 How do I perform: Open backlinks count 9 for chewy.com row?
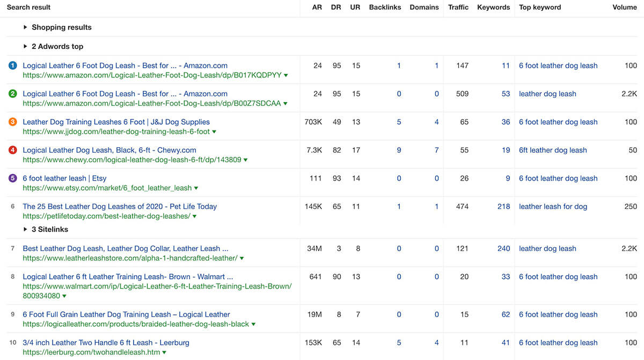[399, 150]
